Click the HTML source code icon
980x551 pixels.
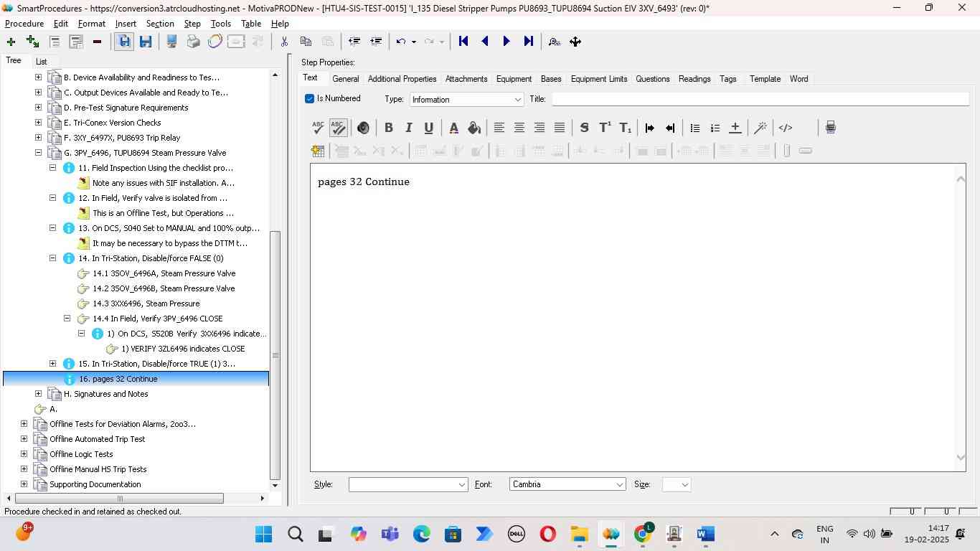coord(786,128)
